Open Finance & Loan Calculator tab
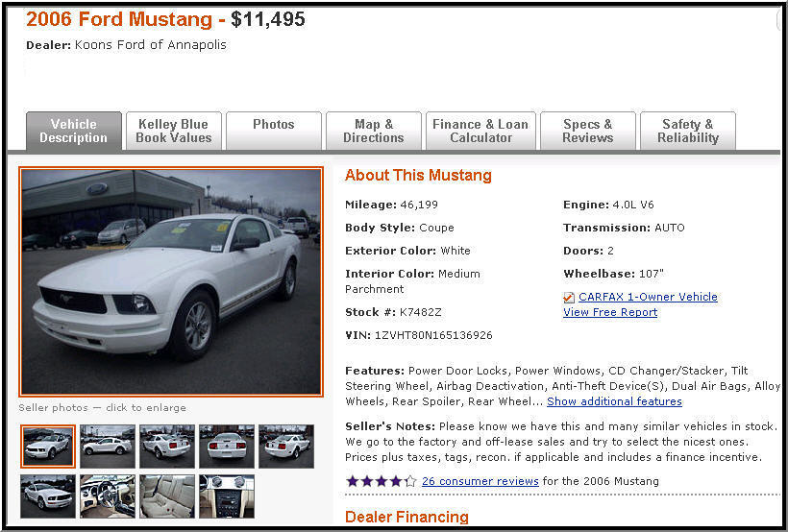Screen dimensions: 788x532 click(480, 131)
